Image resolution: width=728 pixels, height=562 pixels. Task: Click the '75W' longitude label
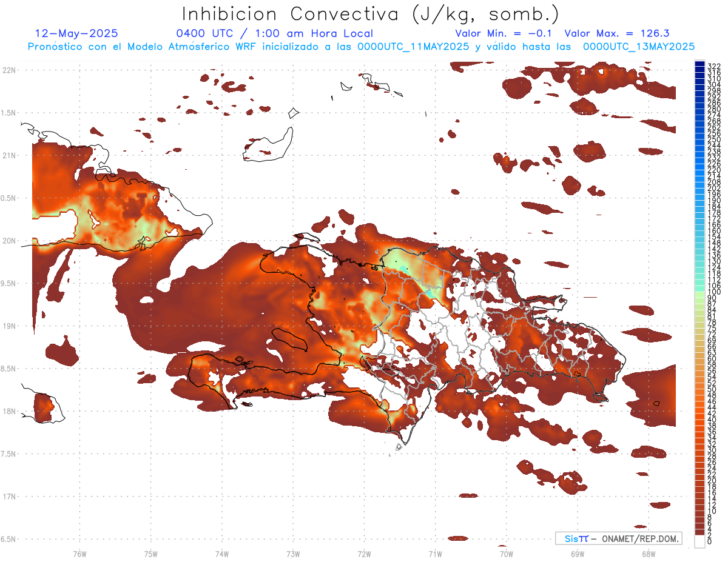click(150, 554)
